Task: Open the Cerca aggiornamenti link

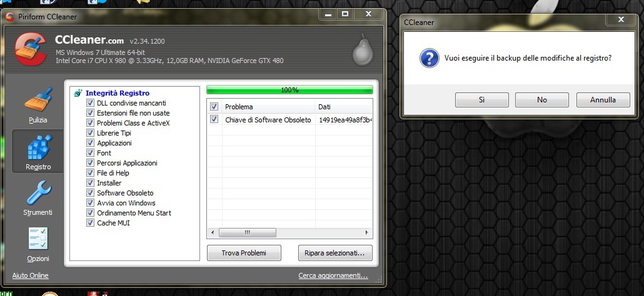Action: tap(333, 275)
